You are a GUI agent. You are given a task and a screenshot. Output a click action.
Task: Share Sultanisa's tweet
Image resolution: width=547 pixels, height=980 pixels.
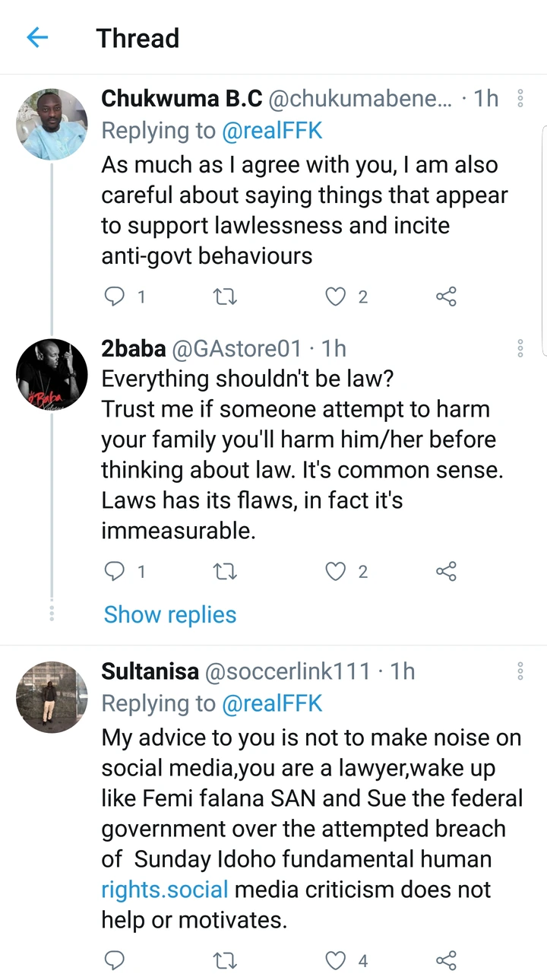pyautogui.click(x=446, y=961)
